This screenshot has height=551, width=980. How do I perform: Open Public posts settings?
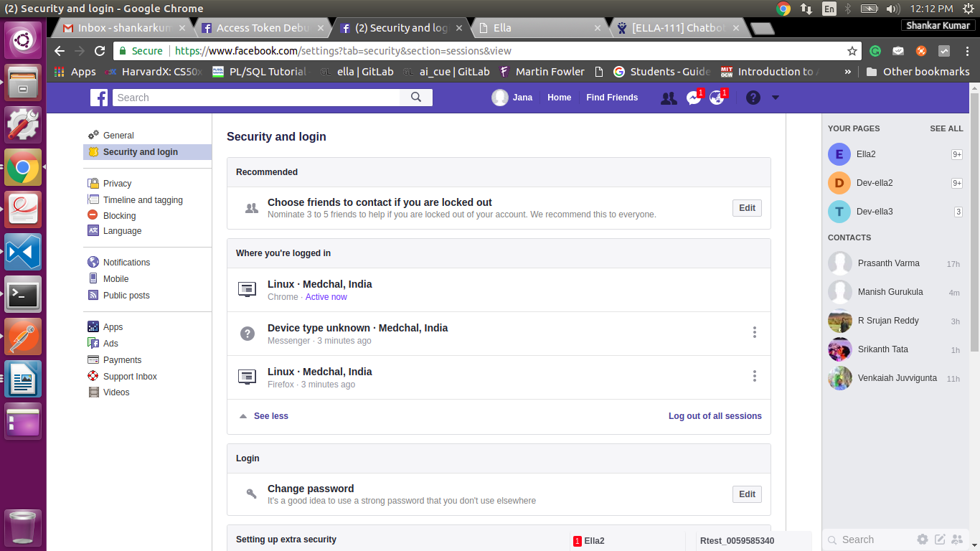pos(126,296)
